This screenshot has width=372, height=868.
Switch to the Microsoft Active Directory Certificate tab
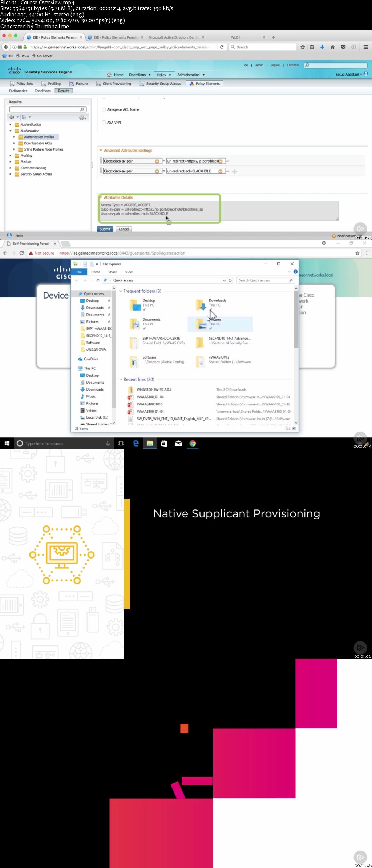coord(176,37)
